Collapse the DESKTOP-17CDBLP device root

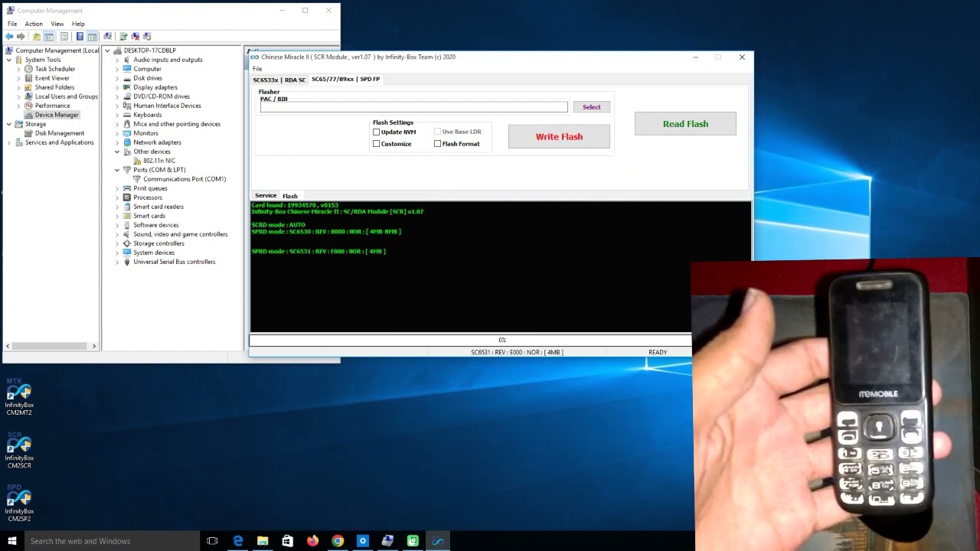tap(108, 51)
